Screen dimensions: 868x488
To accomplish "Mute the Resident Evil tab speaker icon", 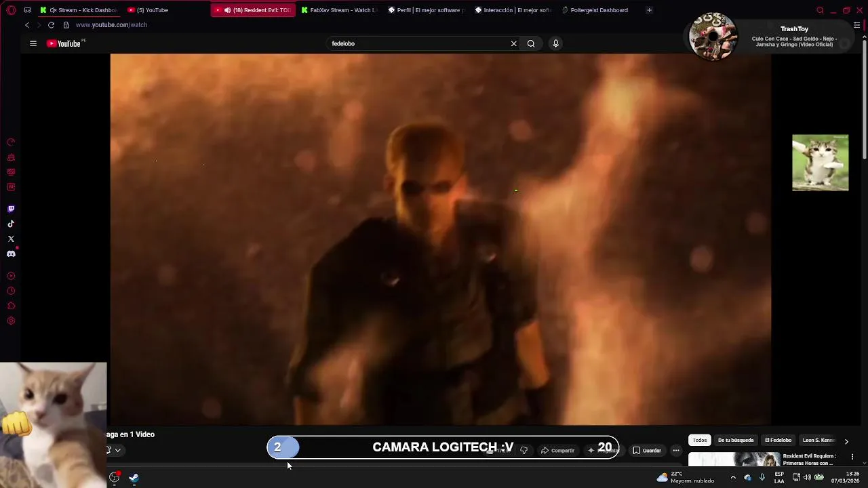I will pos(227,10).
